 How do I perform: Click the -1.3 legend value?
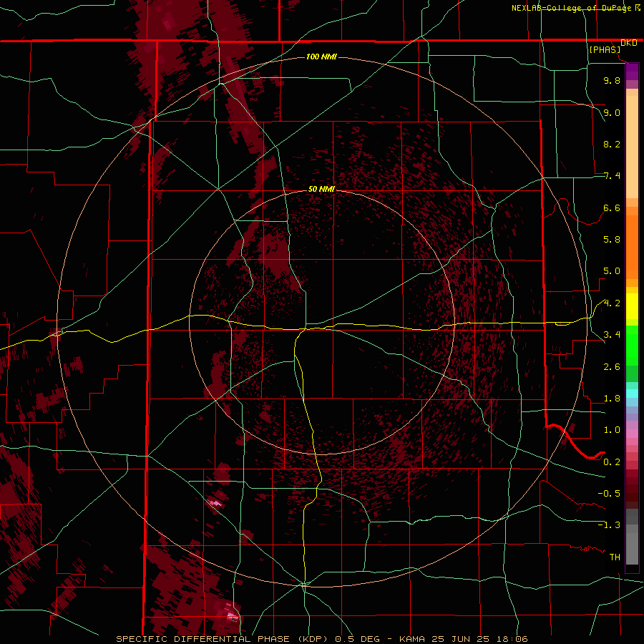pos(609,525)
